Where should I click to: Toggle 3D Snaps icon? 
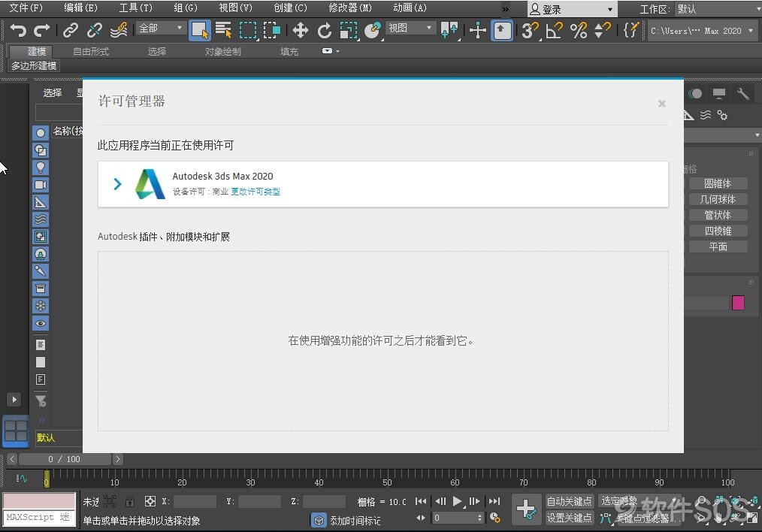pyautogui.click(x=530, y=30)
